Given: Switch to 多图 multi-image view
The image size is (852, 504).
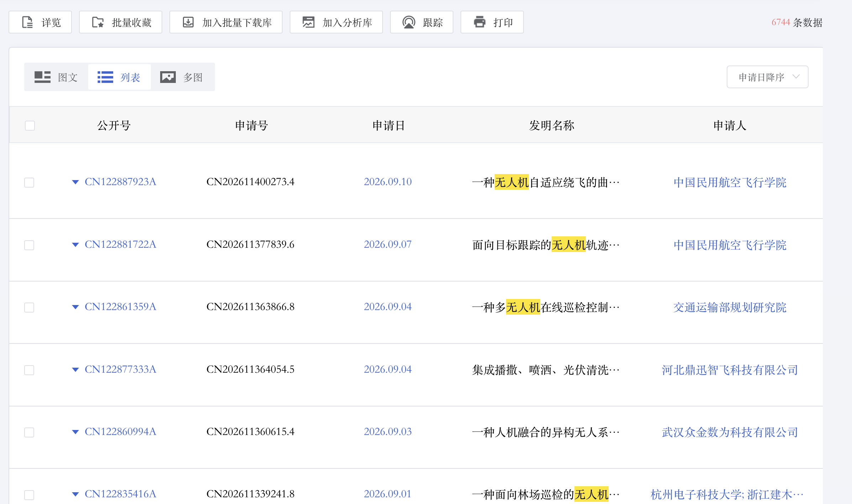Looking at the screenshot, I should pos(182,77).
